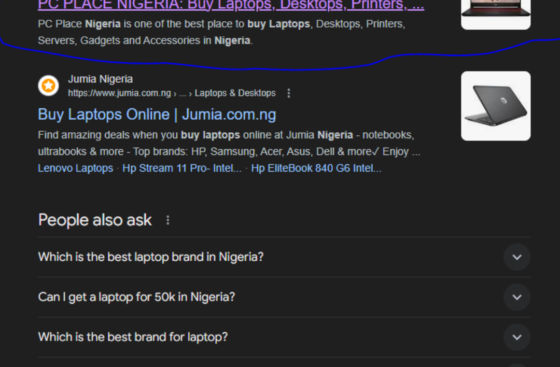Open the Jumia result three-dot options menu
This screenshot has width=560, height=367.
(x=289, y=94)
